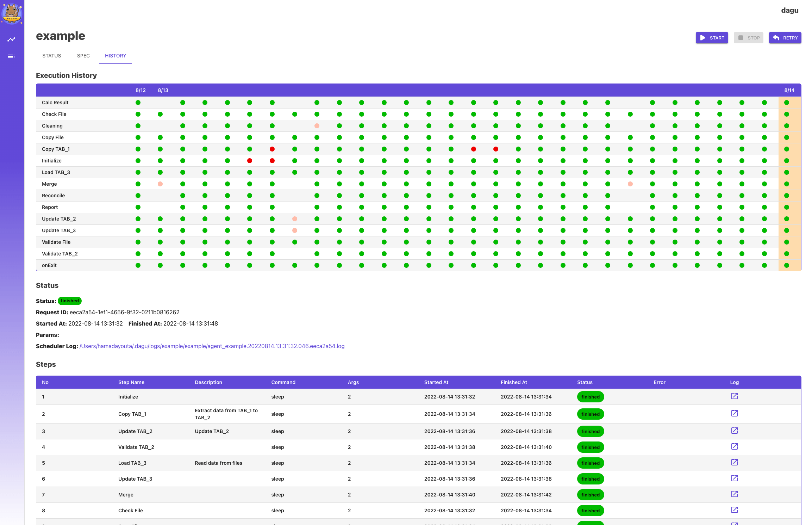Switch to the STATUS tab
Image resolution: width=812 pixels, height=525 pixels.
52,56
